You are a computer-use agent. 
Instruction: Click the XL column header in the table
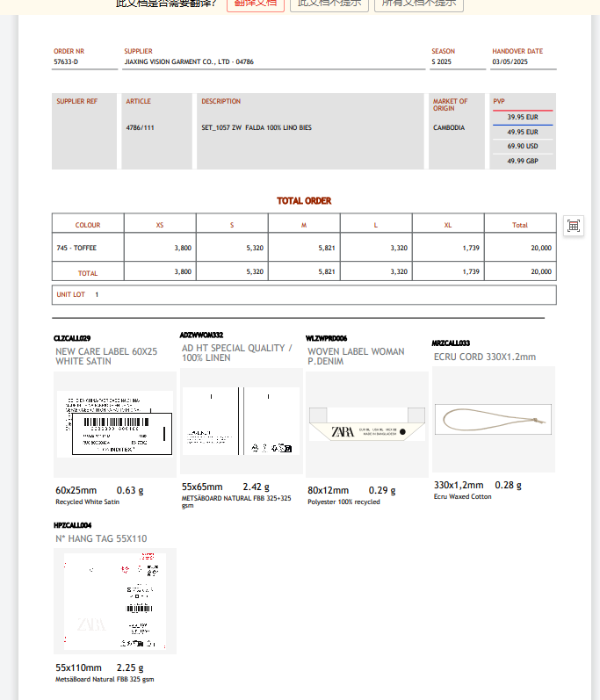tap(448, 226)
